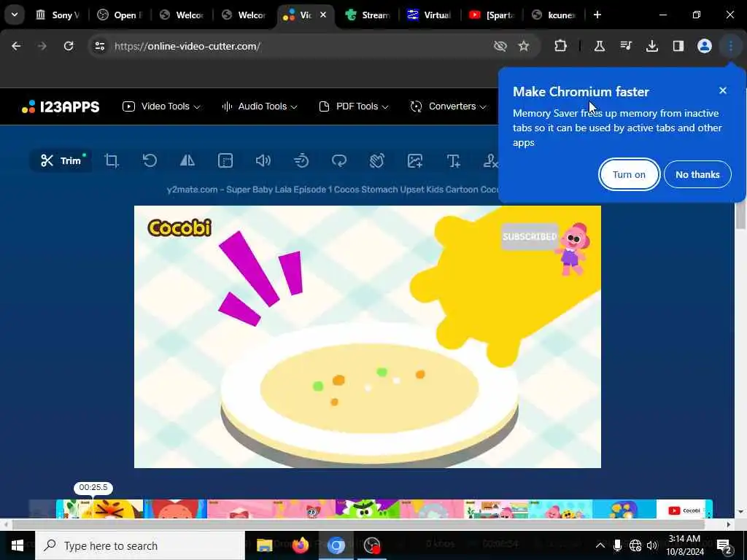Click the Type here to search box

click(140, 545)
